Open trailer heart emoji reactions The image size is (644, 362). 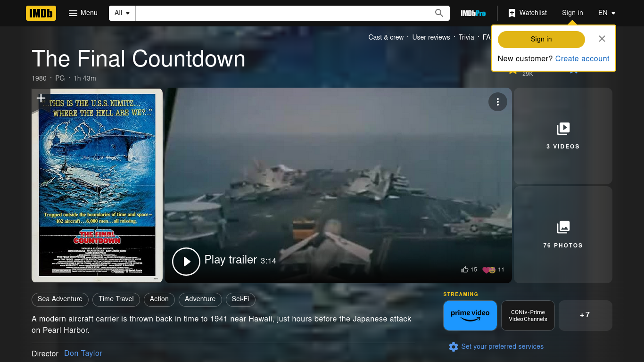pos(489,270)
